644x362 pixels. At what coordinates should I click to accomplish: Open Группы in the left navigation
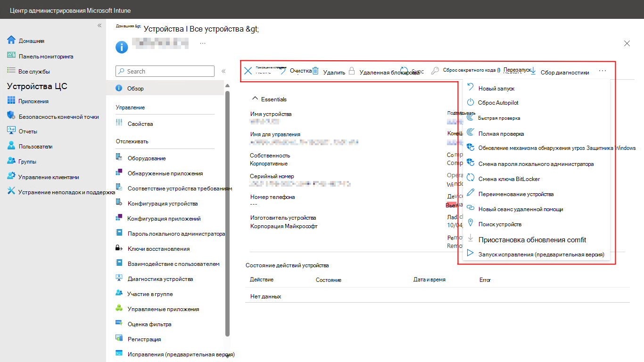22,161
